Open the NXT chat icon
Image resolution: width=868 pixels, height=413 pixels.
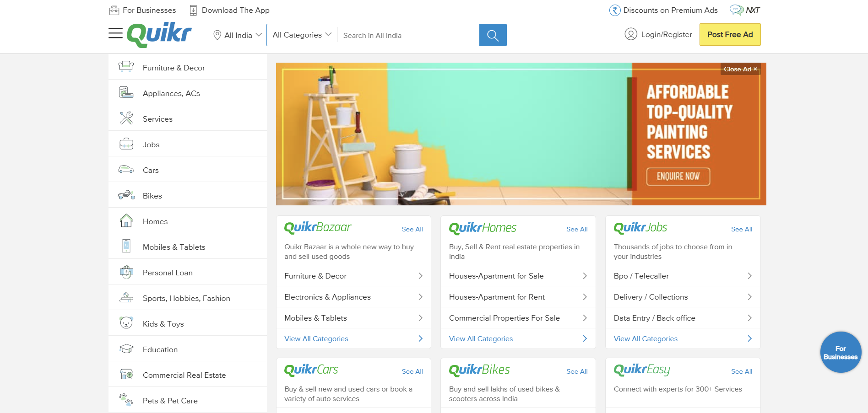point(736,10)
